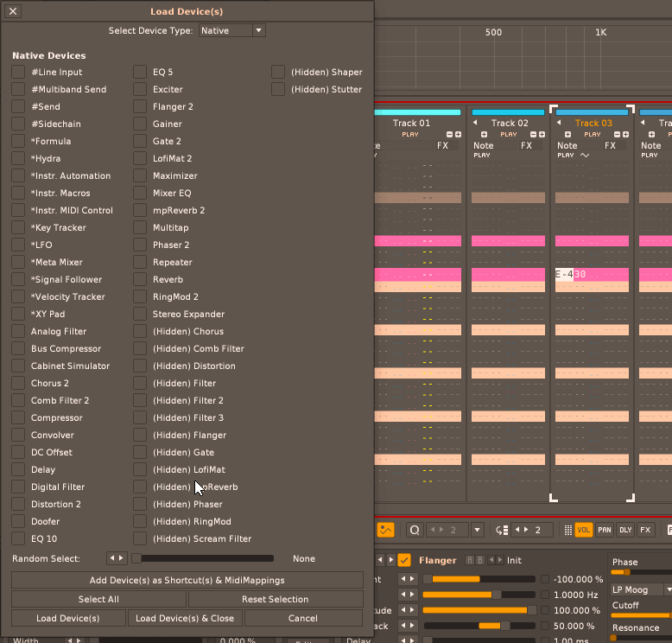This screenshot has height=643, width=672.
Task: Collapse Track 02 with its left arrow
Action: pos(474,124)
